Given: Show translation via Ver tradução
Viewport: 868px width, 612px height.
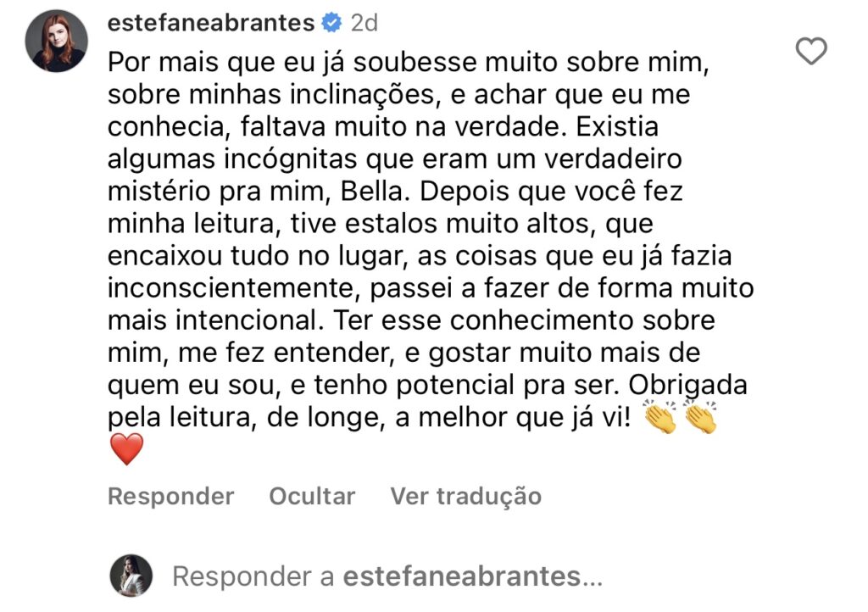Looking at the screenshot, I should tap(465, 496).
